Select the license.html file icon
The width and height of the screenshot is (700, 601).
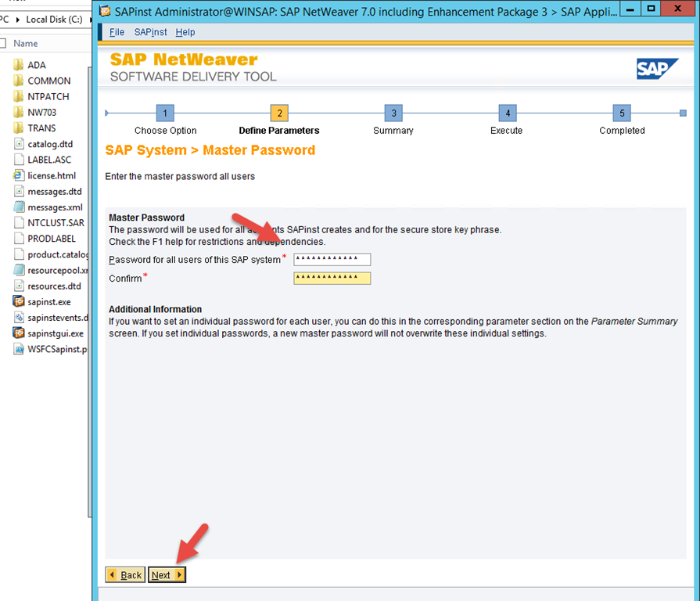(x=19, y=175)
